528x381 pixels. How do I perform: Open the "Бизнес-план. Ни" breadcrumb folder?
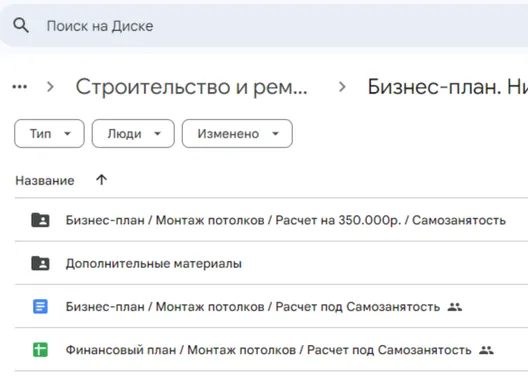click(x=448, y=87)
